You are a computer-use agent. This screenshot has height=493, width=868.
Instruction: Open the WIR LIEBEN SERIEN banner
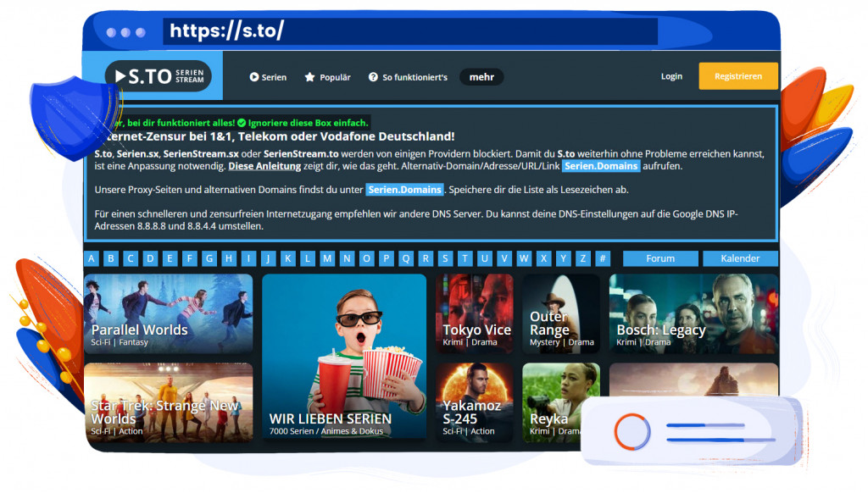click(x=344, y=357)
